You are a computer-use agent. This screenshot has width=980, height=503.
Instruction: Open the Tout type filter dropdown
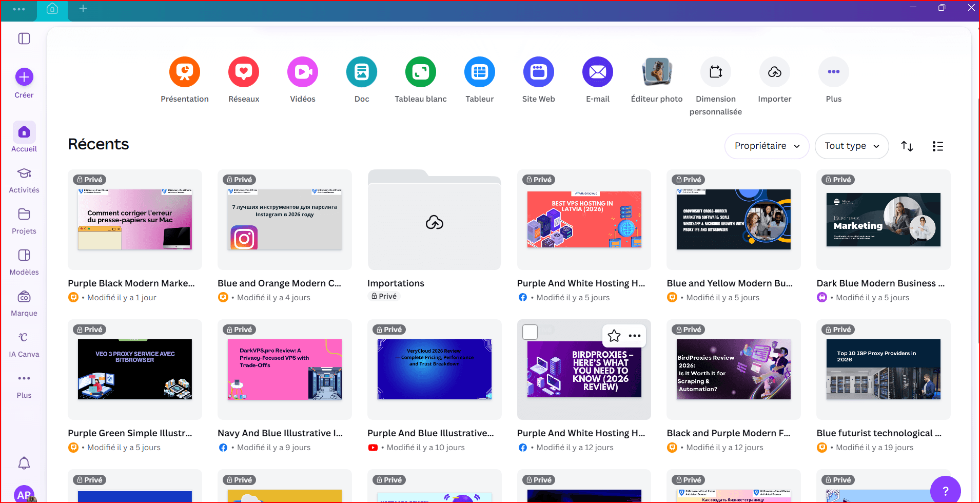point(851,146)
